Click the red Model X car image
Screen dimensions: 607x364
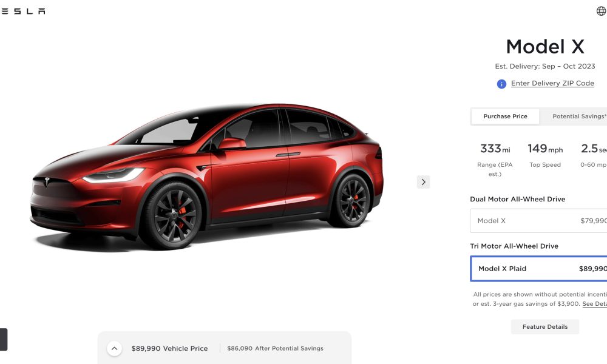click(206, 176)
